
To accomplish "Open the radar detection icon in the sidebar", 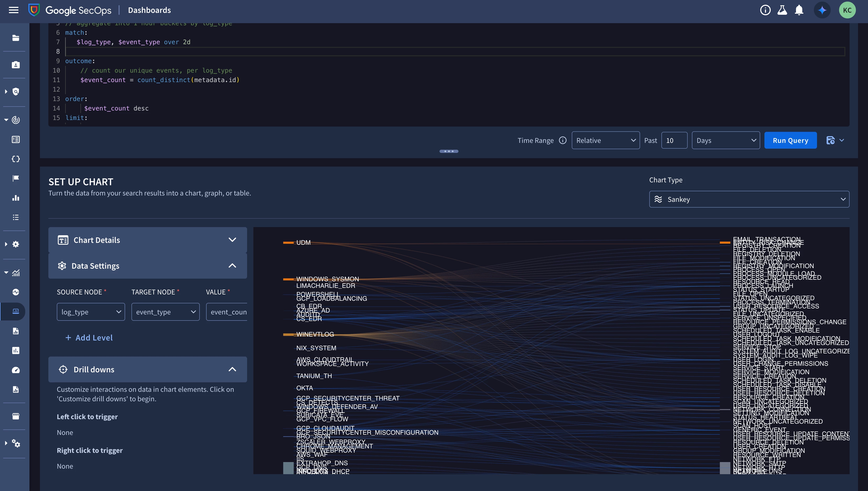I will 16,120.
